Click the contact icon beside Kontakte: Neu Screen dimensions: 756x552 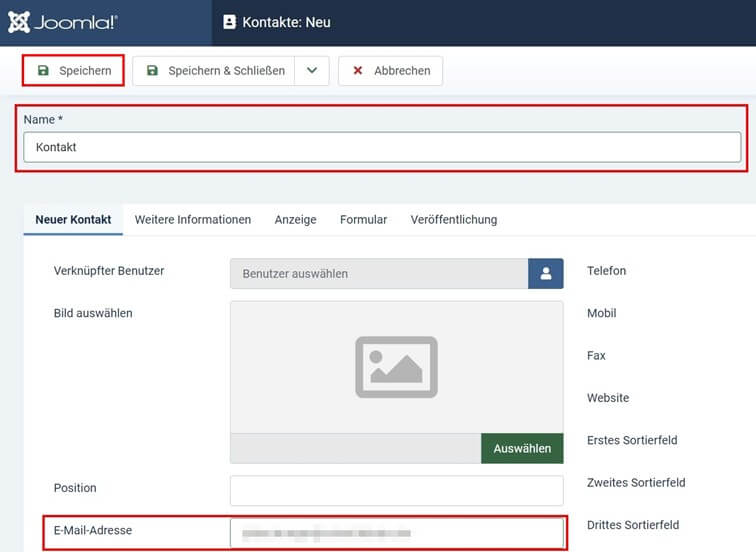(230, 22)
